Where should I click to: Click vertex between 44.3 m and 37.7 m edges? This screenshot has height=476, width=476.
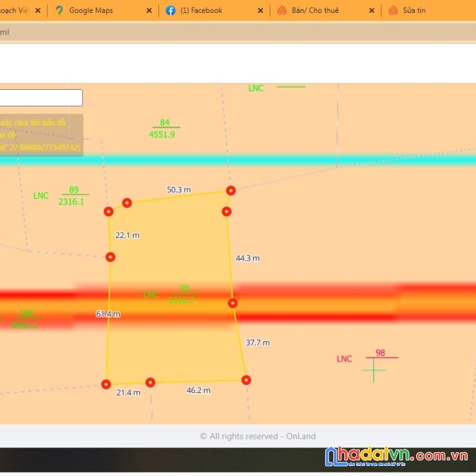point(233,303)
